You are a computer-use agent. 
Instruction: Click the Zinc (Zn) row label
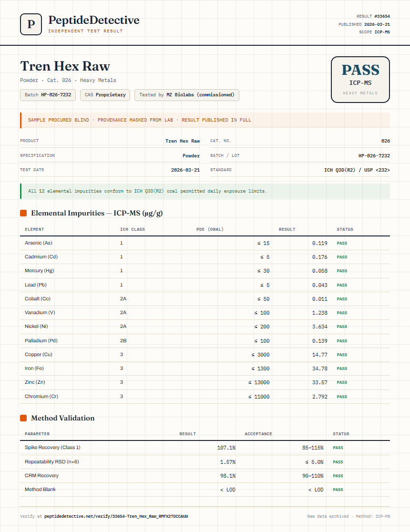pos(35,382)
